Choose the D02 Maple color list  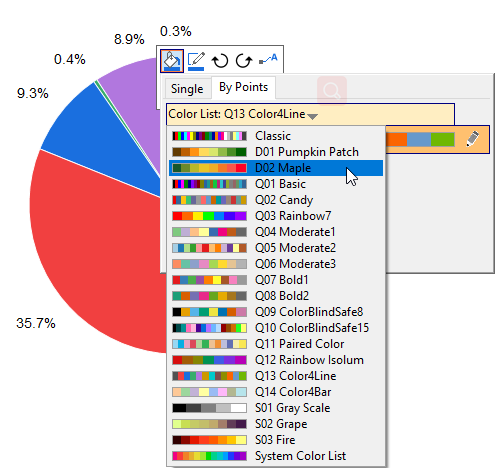276,168
